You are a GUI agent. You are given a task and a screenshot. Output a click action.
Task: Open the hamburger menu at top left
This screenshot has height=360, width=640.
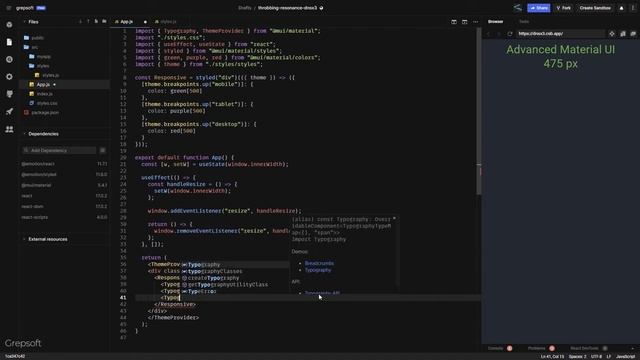[x=9, y=8]
